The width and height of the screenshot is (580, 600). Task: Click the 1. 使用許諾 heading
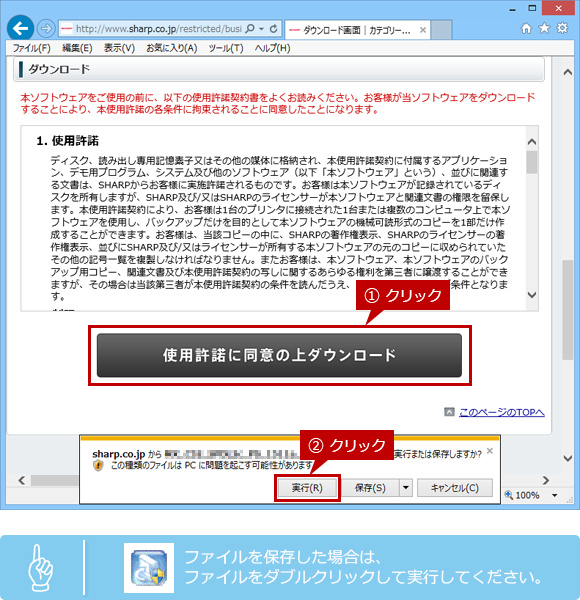pyautogui.click(x=67, y=141)
